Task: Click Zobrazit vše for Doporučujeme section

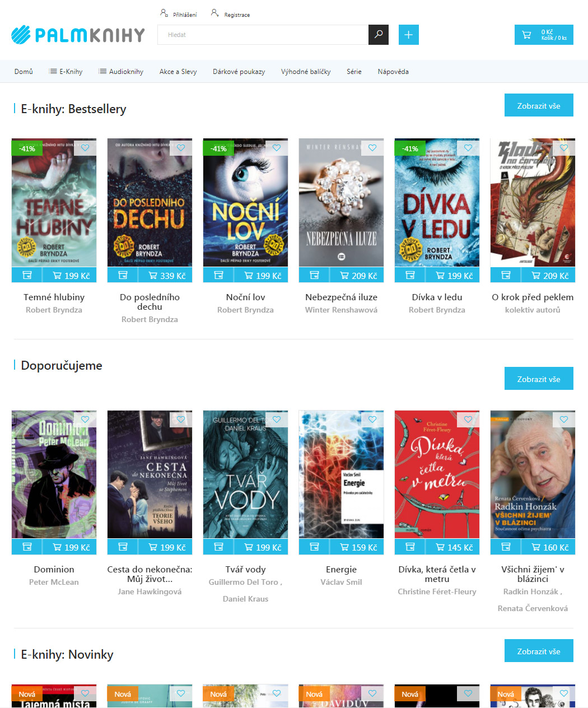Action: coord(539,379)
